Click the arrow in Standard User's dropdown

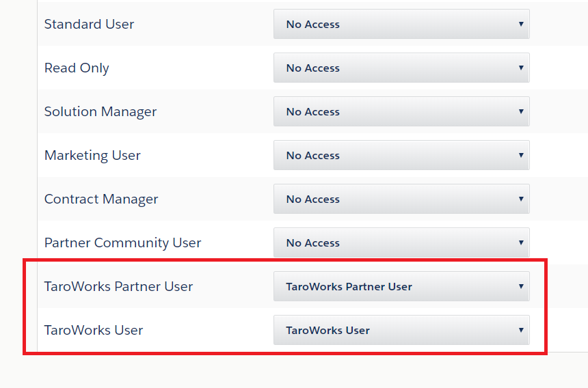[520, 24]
